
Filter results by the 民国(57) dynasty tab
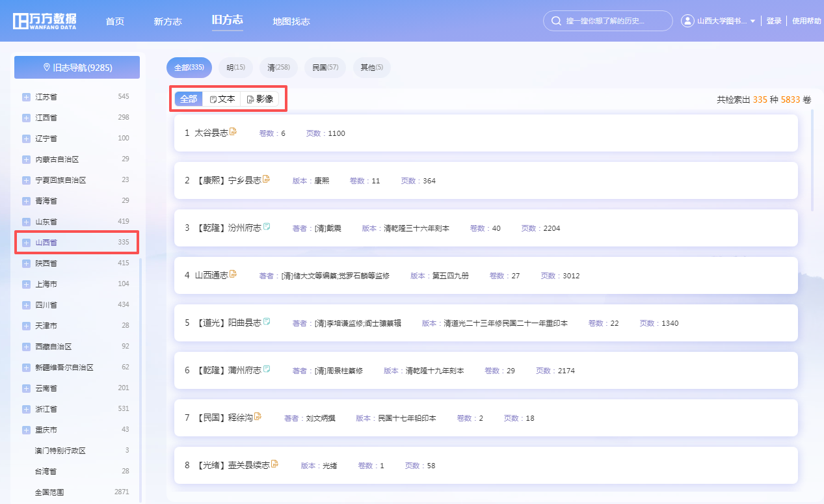click(x=325, y=67)
